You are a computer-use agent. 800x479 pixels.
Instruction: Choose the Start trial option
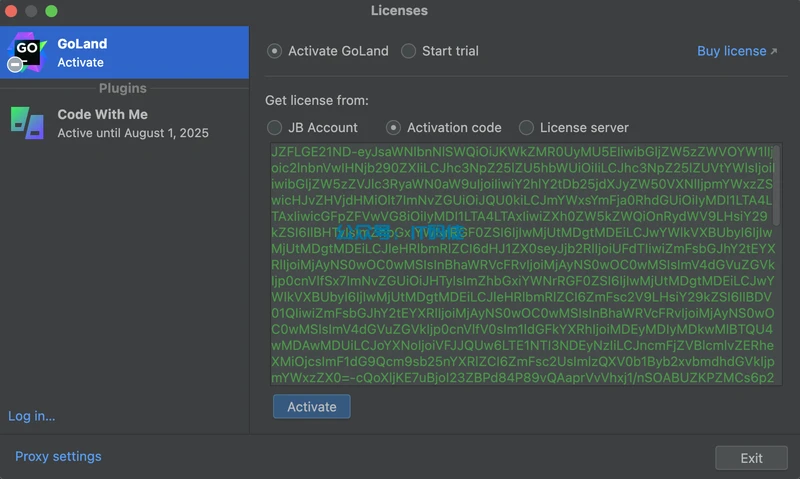click(x=408, y=51)
